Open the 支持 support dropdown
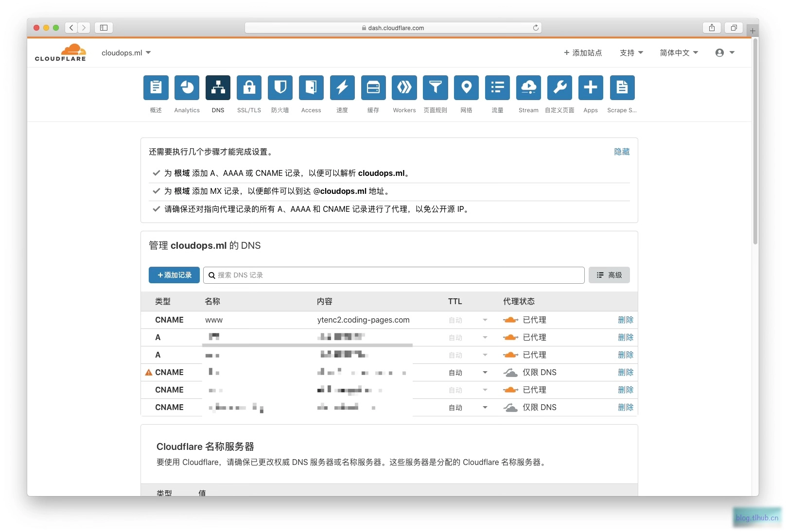Image resolution: width=786 pixels, height=532 pixels. [631, 52]
